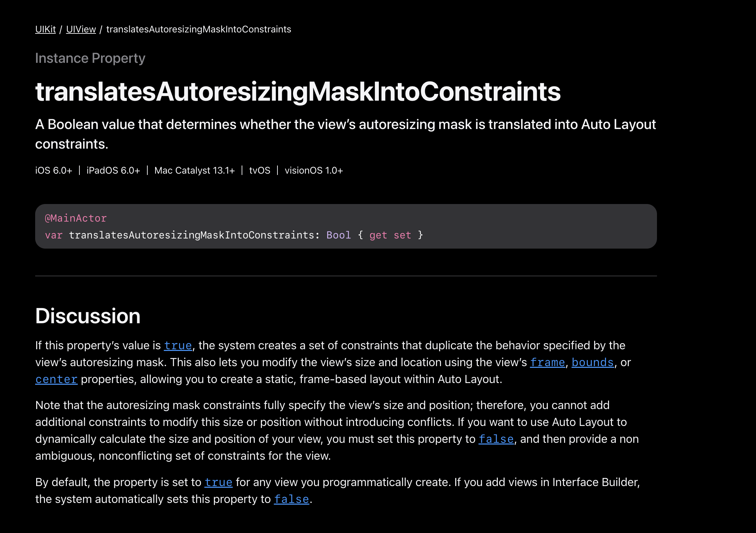Screen dimensions: 756x533
Task: Open the frame property link
Action: coord(547,362)
